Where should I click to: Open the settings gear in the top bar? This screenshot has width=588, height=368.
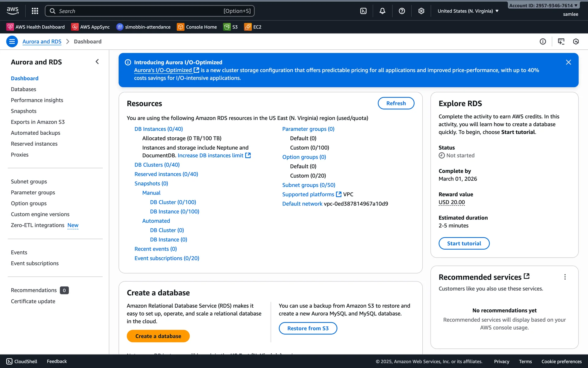[421, 11]
